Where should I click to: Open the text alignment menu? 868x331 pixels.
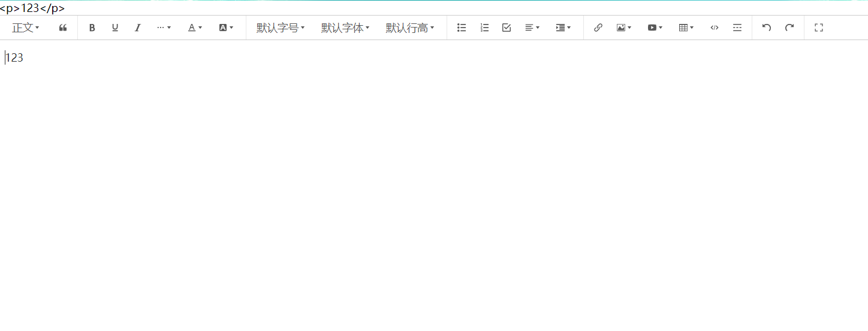point(532,28)
